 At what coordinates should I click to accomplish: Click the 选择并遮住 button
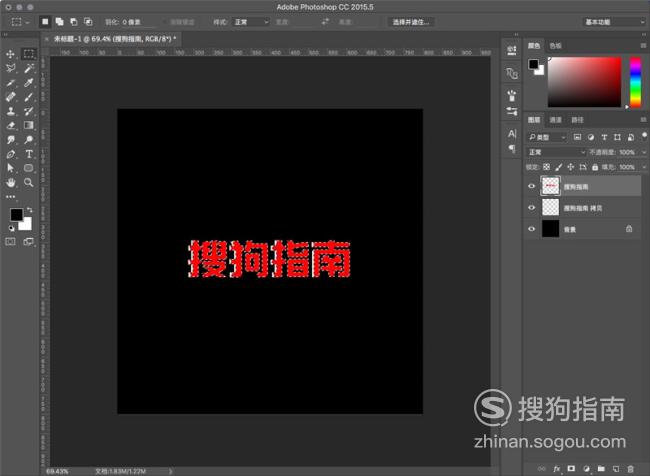(x=411, y=22)
